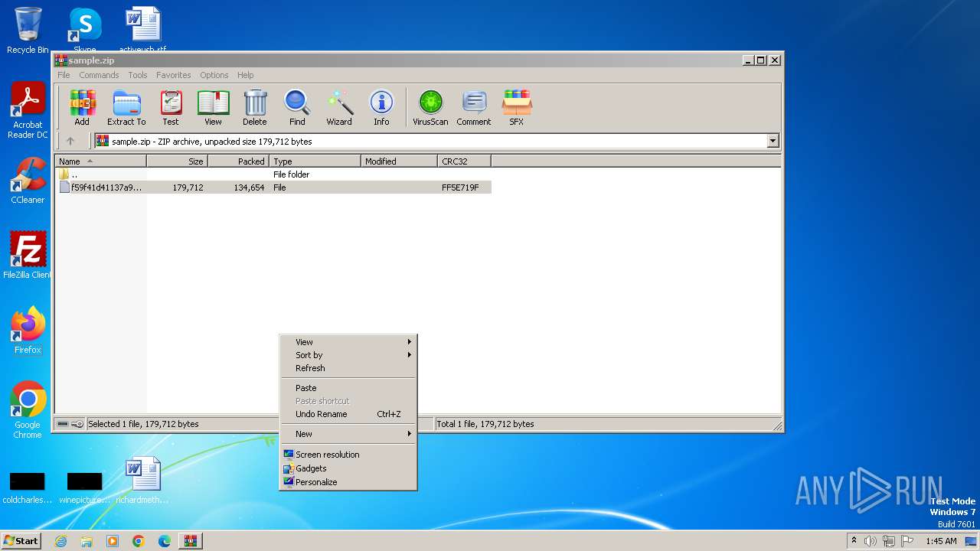Open Edge browser in taskbar

click(164, 541)
